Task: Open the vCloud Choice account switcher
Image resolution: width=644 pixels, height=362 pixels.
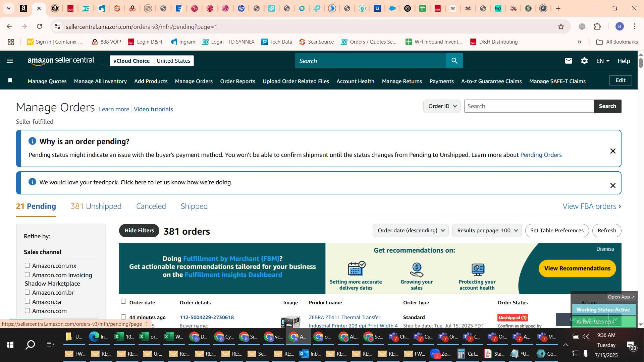Action: (152, 61)
